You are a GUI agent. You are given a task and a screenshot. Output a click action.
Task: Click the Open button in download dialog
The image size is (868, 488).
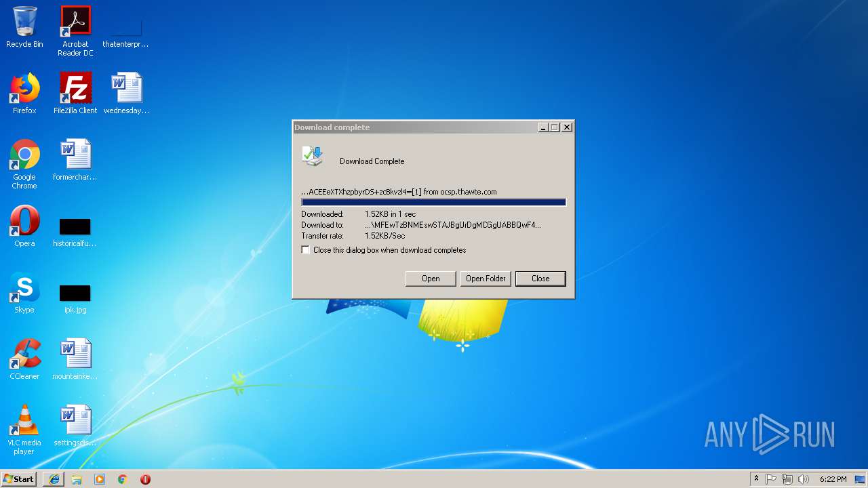coord(431,279)
